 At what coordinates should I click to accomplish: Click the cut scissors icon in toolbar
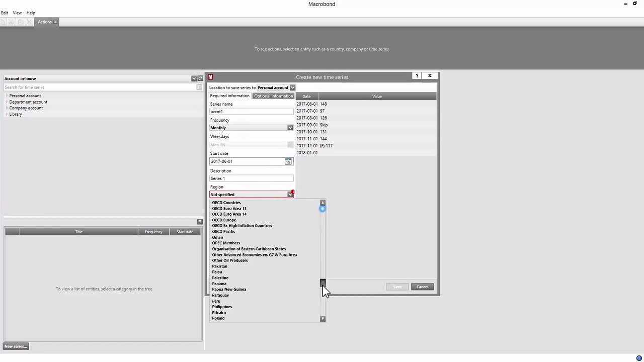11,22
